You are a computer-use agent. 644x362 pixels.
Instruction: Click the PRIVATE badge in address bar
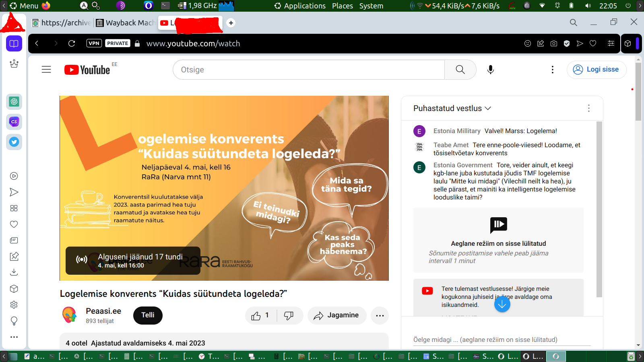(118, 43)
